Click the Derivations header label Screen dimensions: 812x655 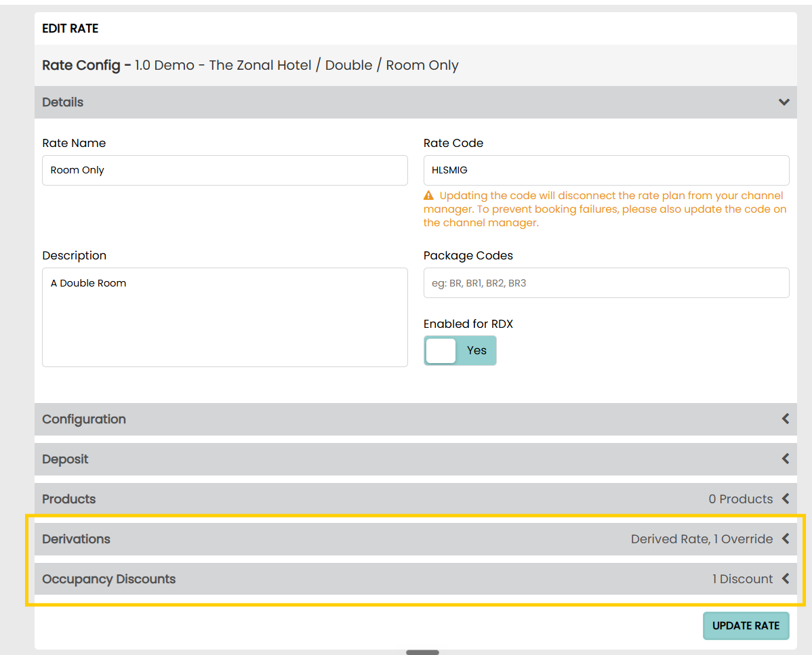point(76,539)
